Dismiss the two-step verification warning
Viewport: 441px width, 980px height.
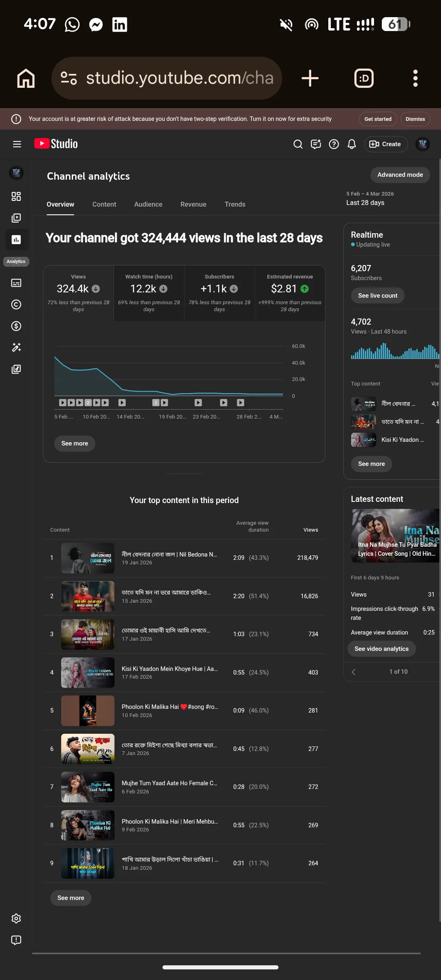coord(415,119)
